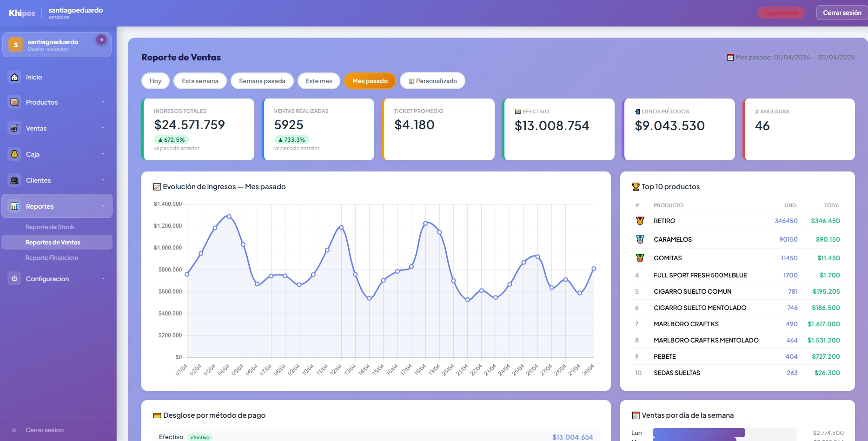Click the bronze medal icon for GOMITAS
This screenshot has height=441, width=868.
point(640,258)
